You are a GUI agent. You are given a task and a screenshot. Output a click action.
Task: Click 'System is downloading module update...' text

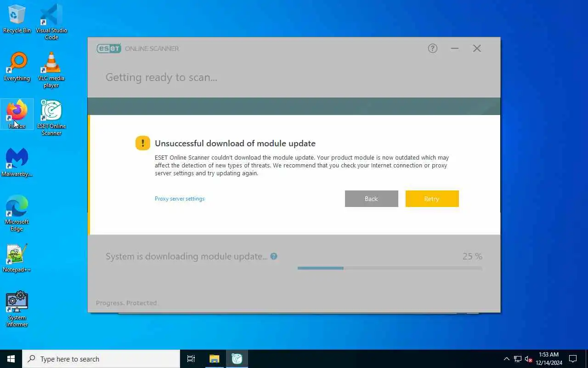(x=187, y=256)
